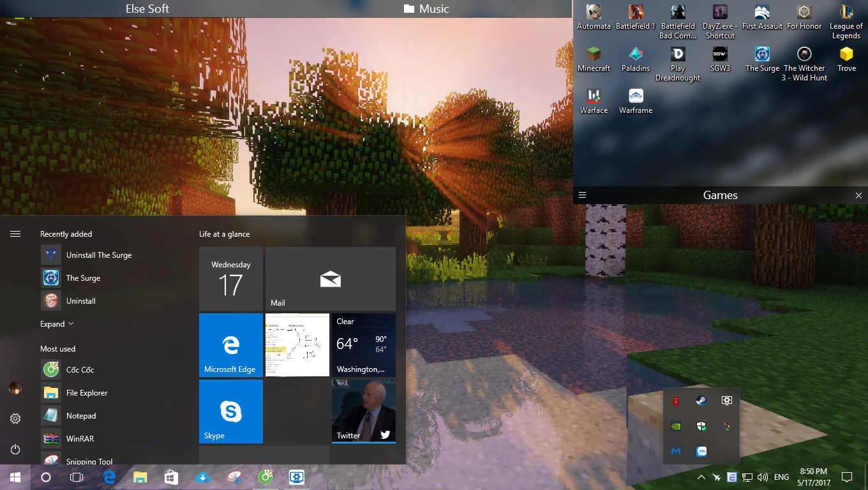This screenshot has height=490, width=868.
Task: Launch League of Legends shortcut
Action: (x=846, y=22)
